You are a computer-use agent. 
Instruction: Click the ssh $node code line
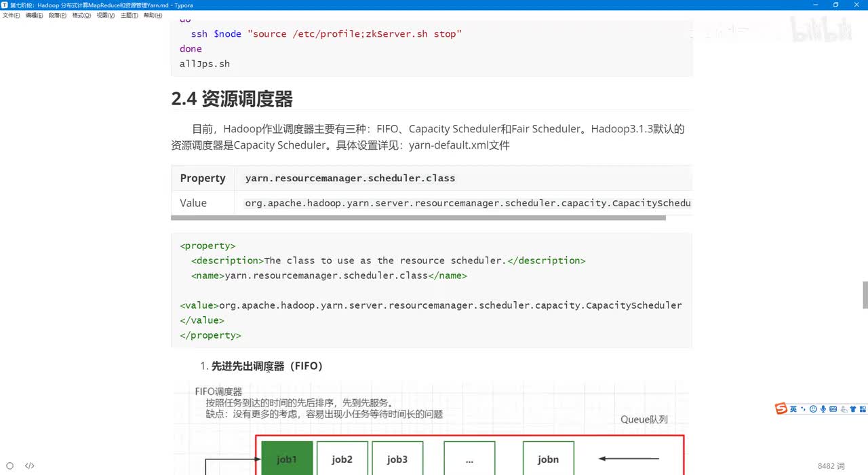coord(326,34)
